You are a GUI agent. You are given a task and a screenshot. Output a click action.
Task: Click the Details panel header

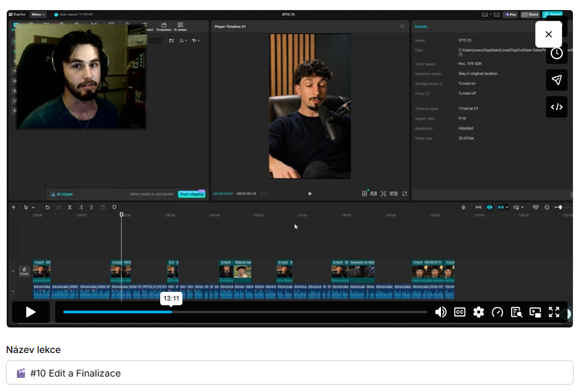421,27
